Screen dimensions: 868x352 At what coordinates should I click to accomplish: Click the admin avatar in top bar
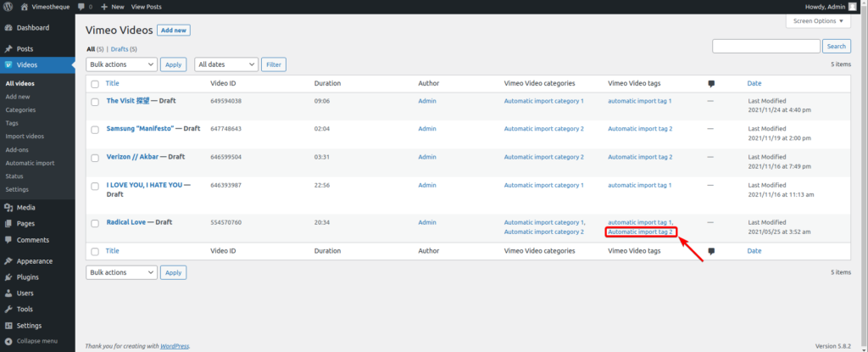click(851, 7)
